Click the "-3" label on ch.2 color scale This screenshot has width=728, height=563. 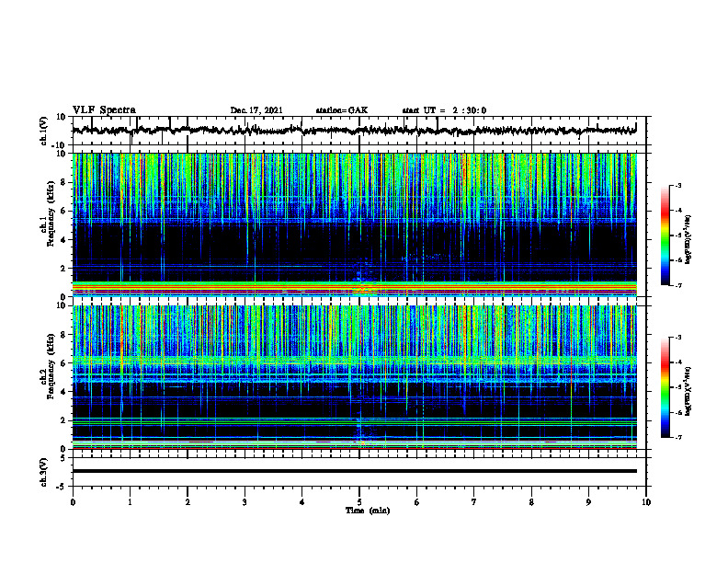678,338
